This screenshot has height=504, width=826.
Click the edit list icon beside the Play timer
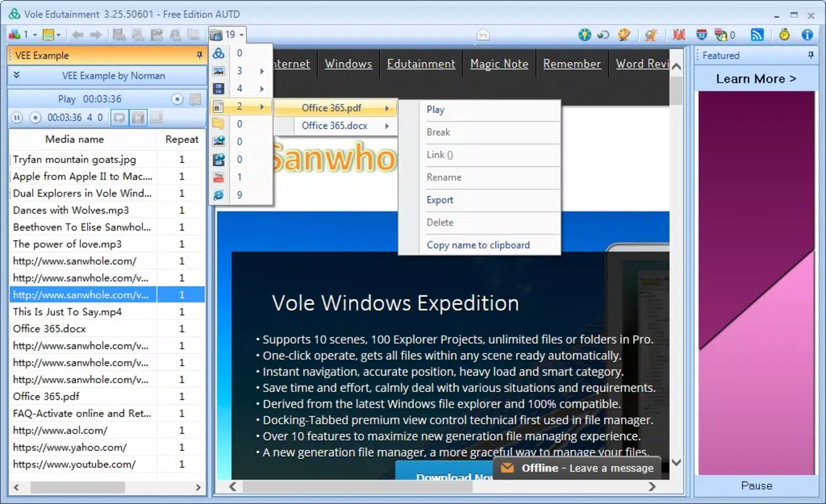click(x=195, y=99)
